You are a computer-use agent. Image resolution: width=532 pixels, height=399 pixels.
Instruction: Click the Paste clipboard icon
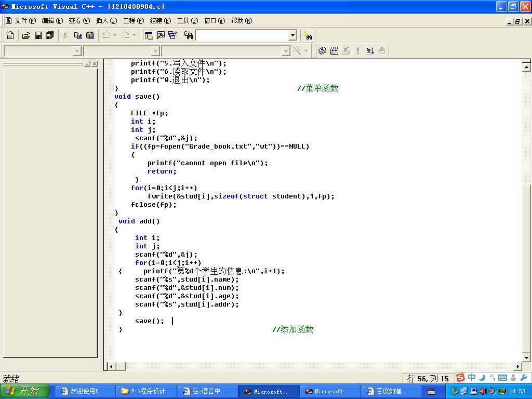(x=90, y=35)
